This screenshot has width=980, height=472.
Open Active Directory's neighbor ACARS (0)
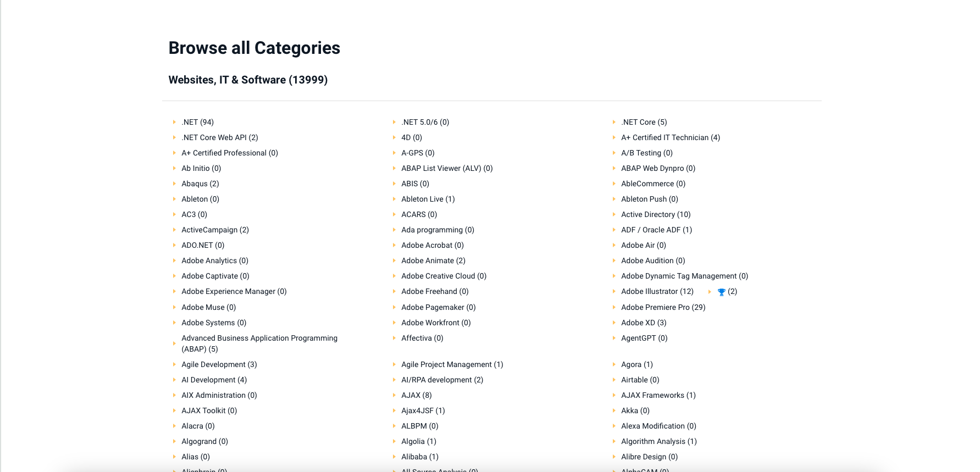point(419,214)
